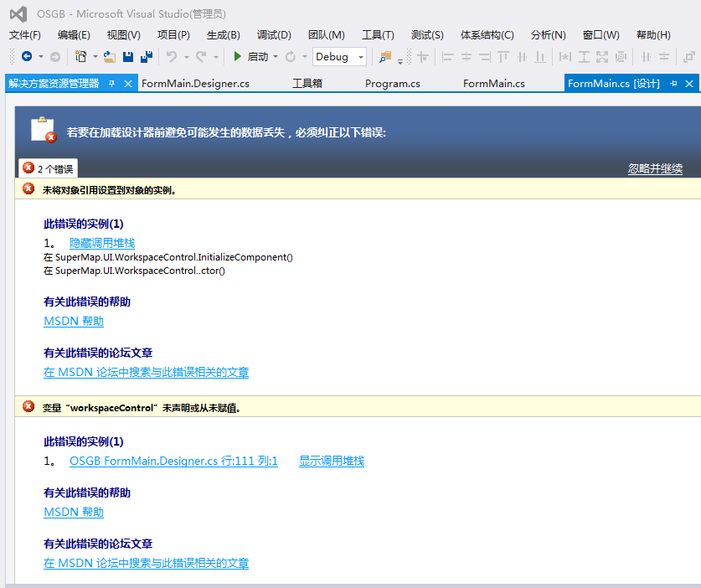Open the 帮助(H) menu
Screen dimensions: 701x588
(653, 35)
